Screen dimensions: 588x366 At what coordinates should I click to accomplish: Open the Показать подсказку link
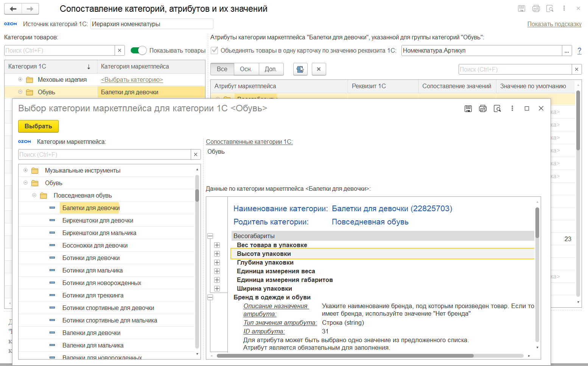(x=554, y=24)
